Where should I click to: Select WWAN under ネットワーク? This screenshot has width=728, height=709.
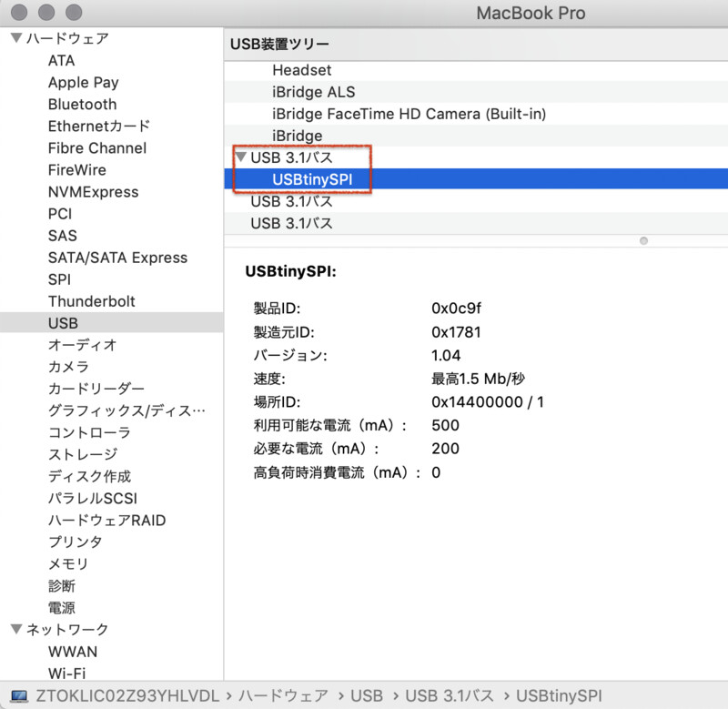coord(73,652)
